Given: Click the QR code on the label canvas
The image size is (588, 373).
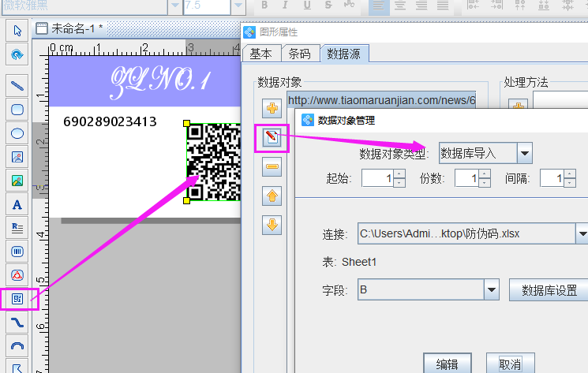Looking at the screenshot, I should click(213, 162).
